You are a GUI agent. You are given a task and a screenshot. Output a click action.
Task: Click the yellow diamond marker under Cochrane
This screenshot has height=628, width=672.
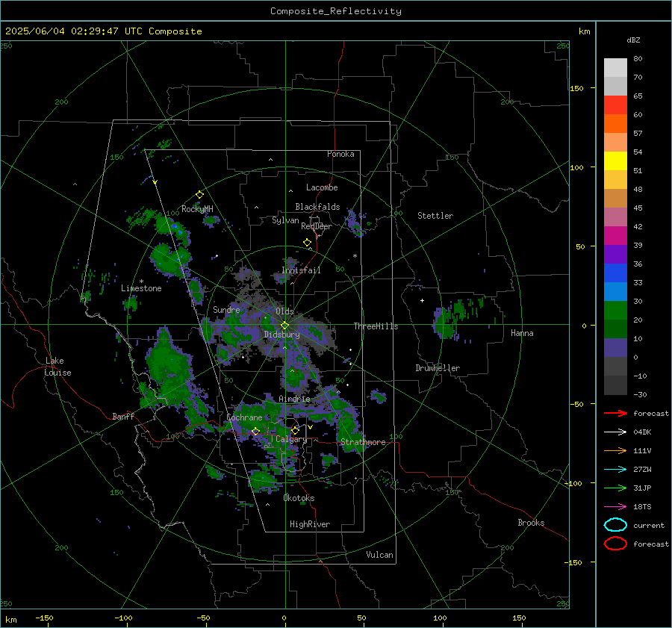[x=256, y=432]
